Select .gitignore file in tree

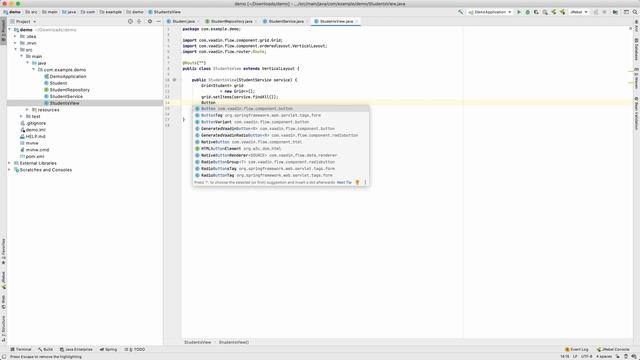click(36, 123)
